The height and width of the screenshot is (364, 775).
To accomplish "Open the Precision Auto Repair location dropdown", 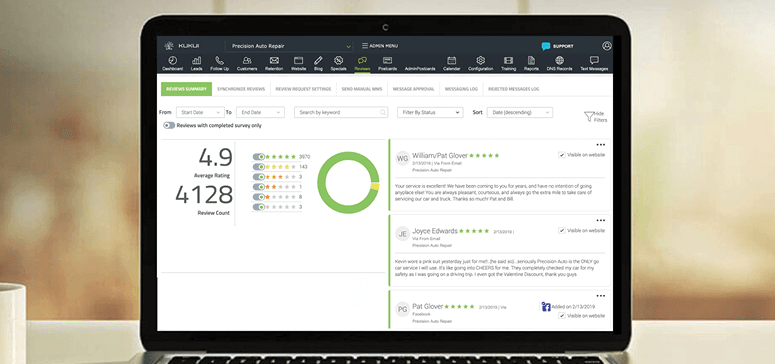I will click(290, 46).
